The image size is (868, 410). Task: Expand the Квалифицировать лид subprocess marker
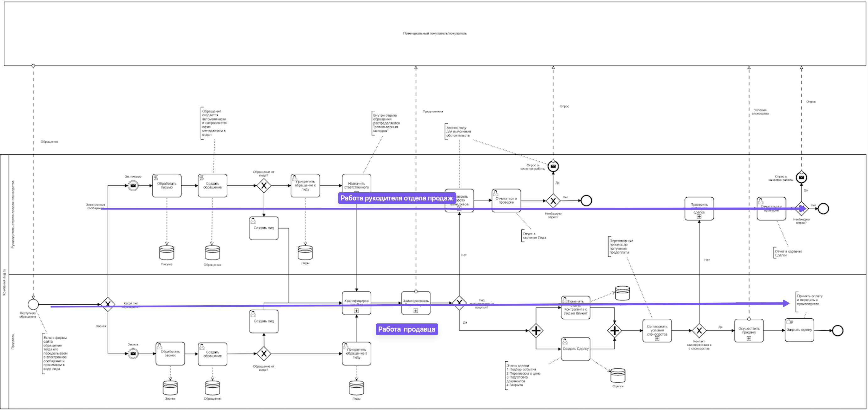357,311
